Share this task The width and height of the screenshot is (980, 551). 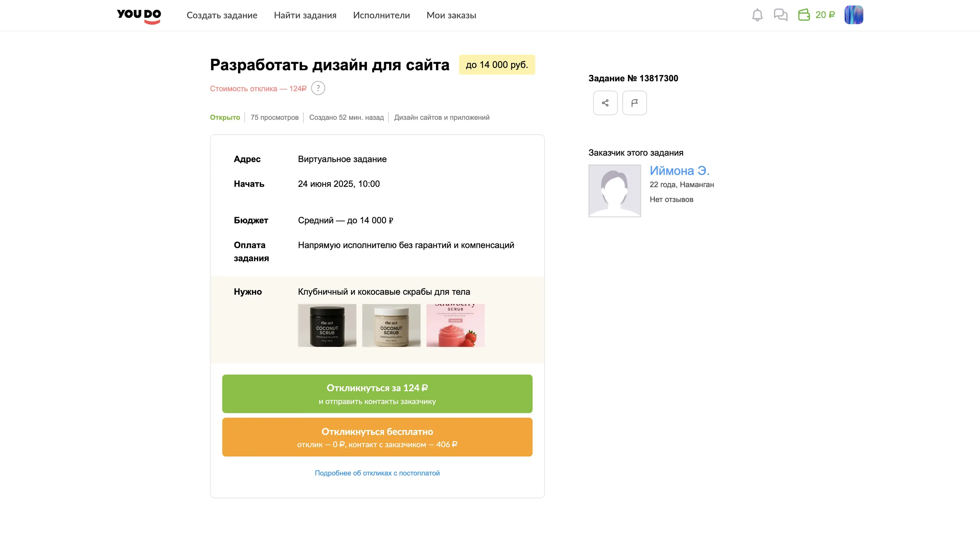(605, 103)
